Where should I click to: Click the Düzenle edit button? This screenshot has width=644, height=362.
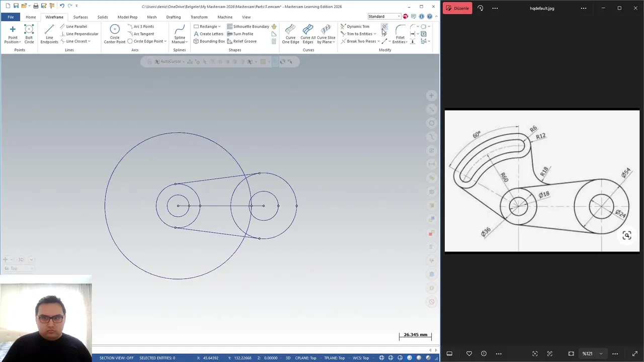[457, 8]
